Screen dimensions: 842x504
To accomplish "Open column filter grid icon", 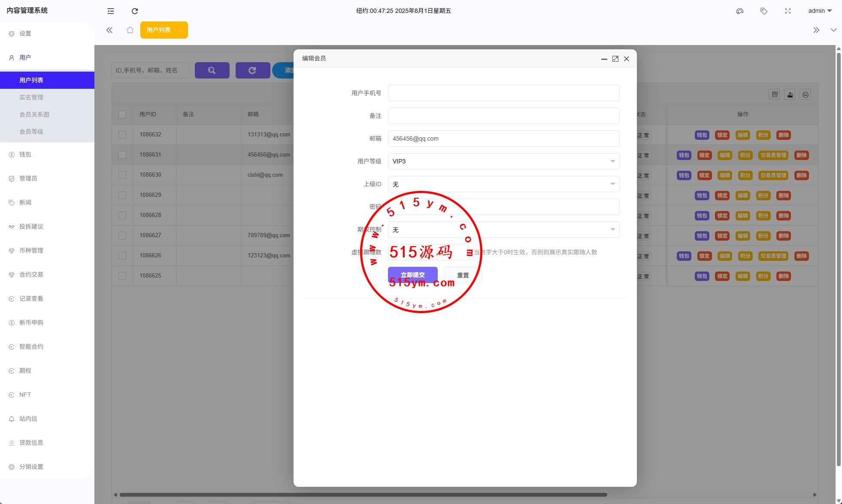I will 775,95.
